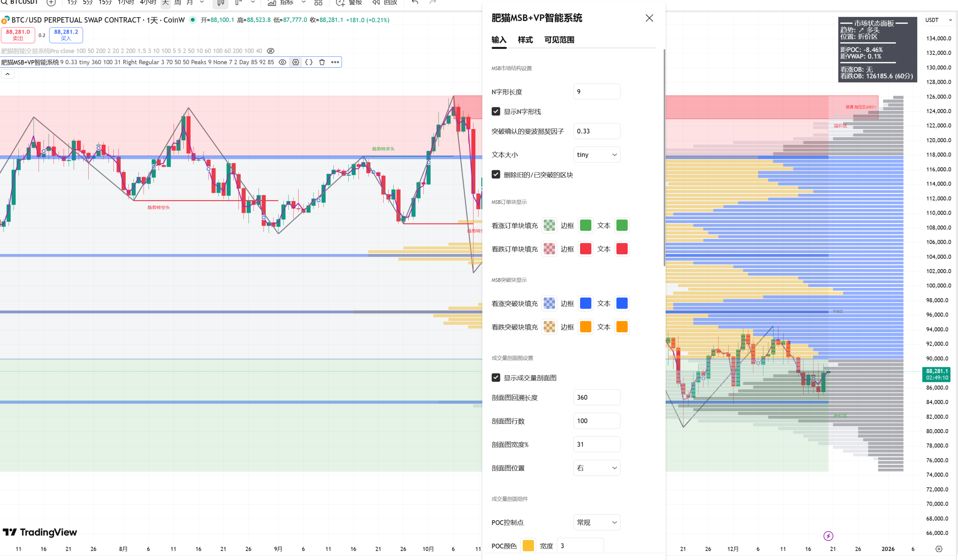Remove the 肥猫MSB+VP智能系统 indicator
Viewport: 958px width, 560px height.
click(x=322, y=62)
